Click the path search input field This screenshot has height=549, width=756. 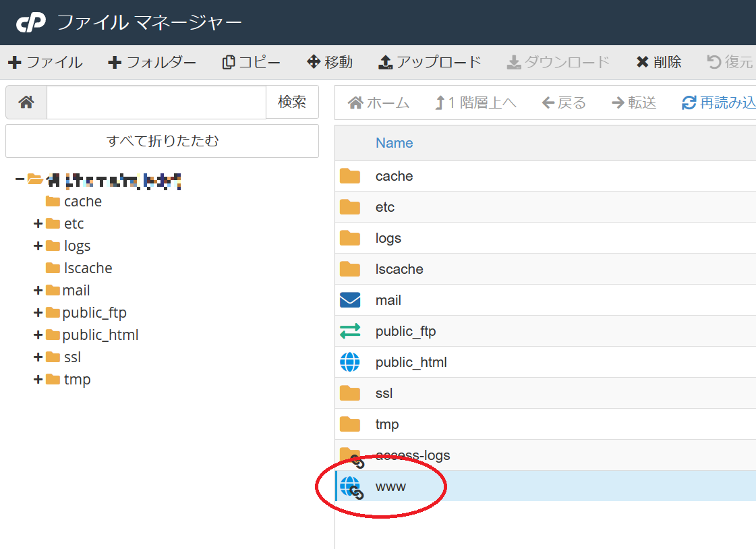pyautogui.click(x=156, y=103)
